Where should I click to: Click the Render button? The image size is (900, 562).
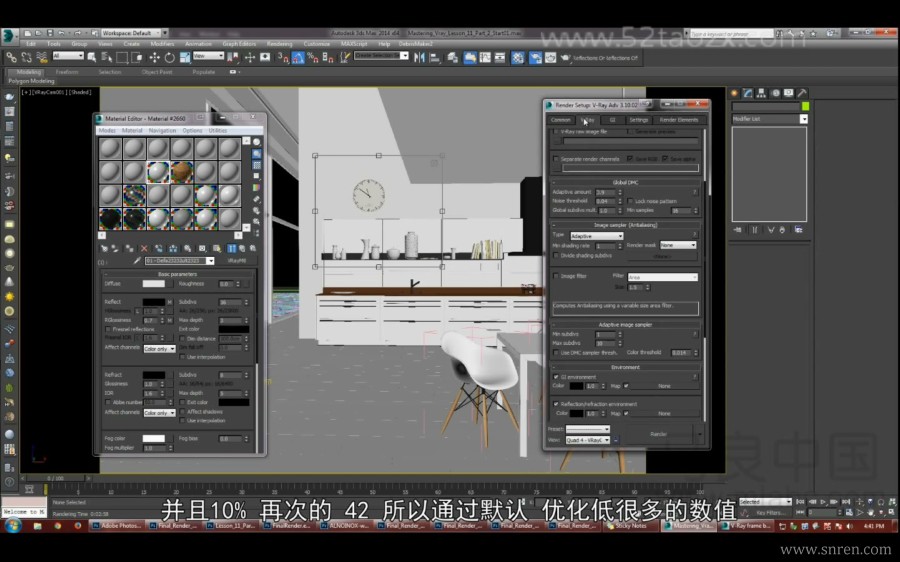tap(658, 434)
